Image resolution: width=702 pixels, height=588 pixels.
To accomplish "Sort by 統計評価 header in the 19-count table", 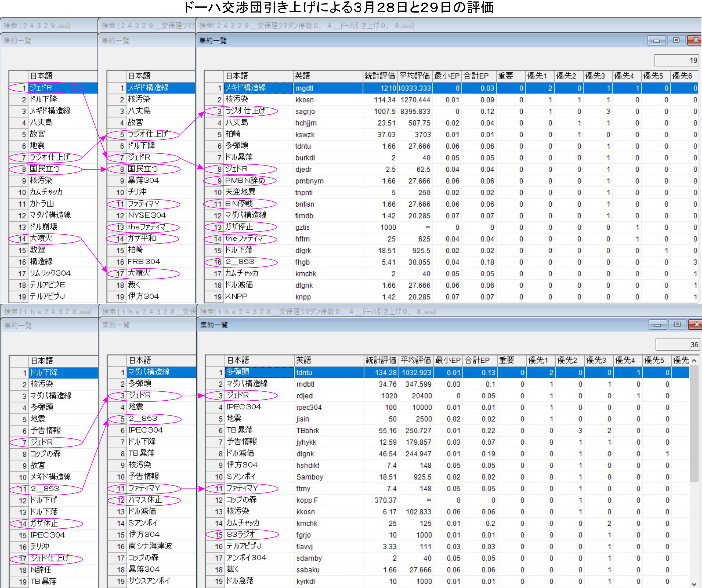I will coord(380,76).
